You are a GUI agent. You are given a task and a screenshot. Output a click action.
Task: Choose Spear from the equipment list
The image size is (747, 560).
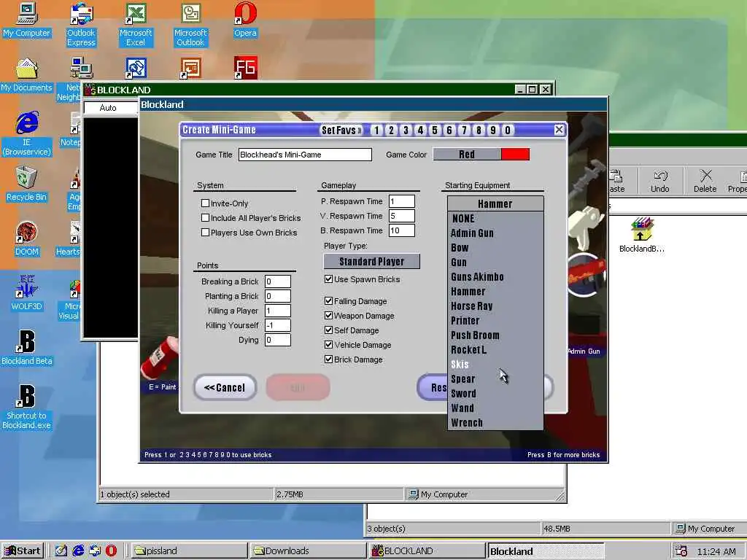(495, 379)
